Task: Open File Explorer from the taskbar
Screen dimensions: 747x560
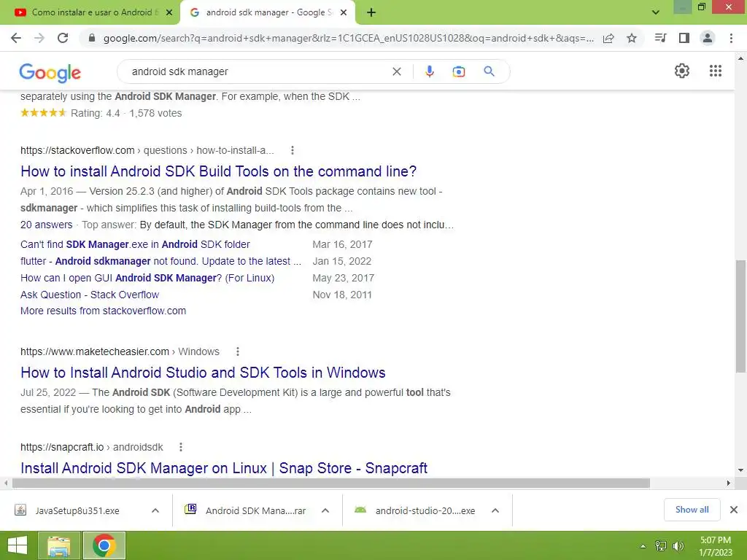Action: pyautogui.click(x=58, y=545)
